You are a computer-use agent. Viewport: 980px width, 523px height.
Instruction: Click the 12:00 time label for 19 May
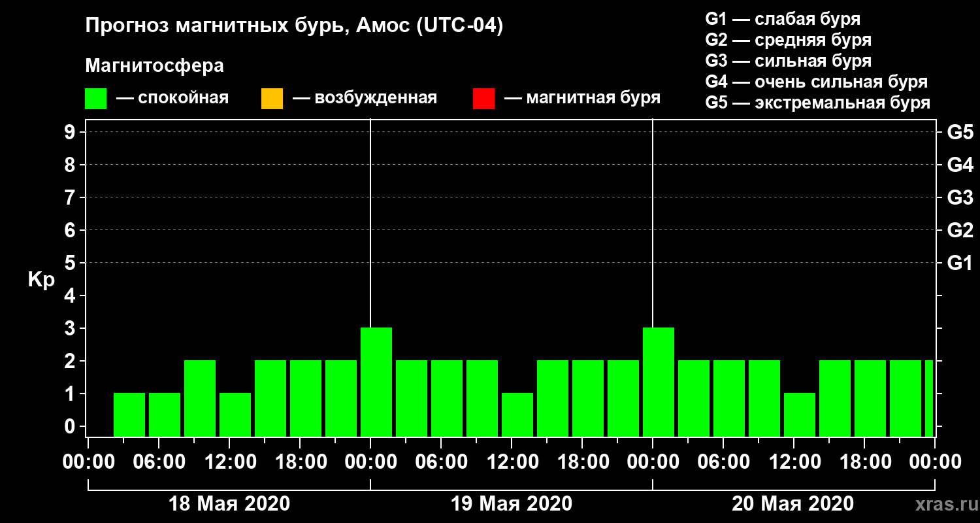(512, 462)
